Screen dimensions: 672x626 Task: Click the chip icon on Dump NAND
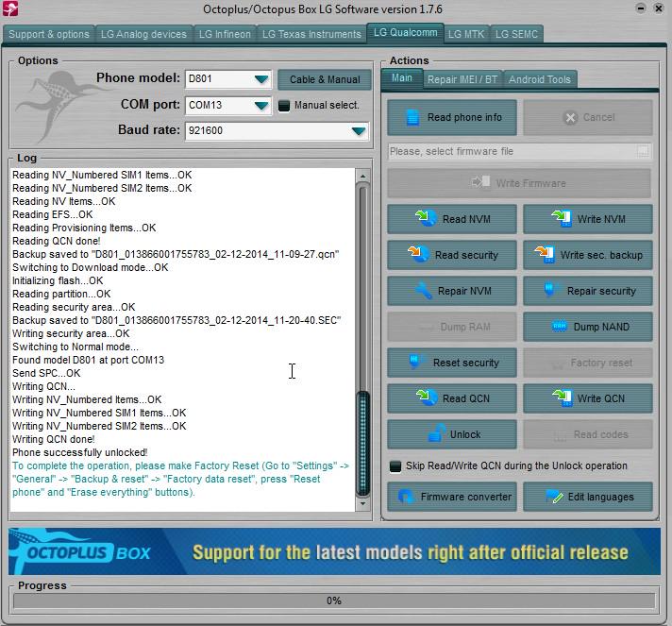[560, 327]
